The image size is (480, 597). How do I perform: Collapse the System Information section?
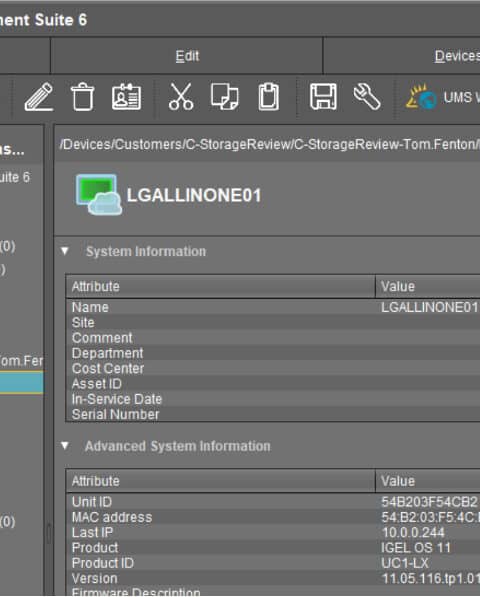tap(65, 251)
